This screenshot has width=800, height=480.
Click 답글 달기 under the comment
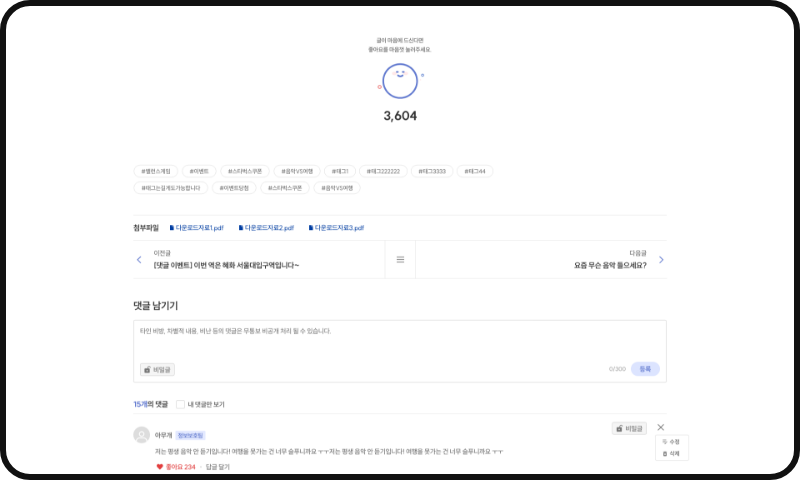click(217, 467)
